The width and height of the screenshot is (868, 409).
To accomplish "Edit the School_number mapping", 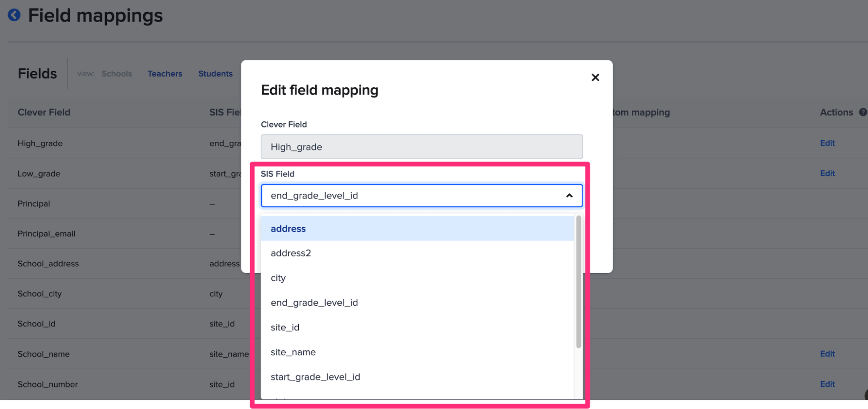I will (827, 384).
